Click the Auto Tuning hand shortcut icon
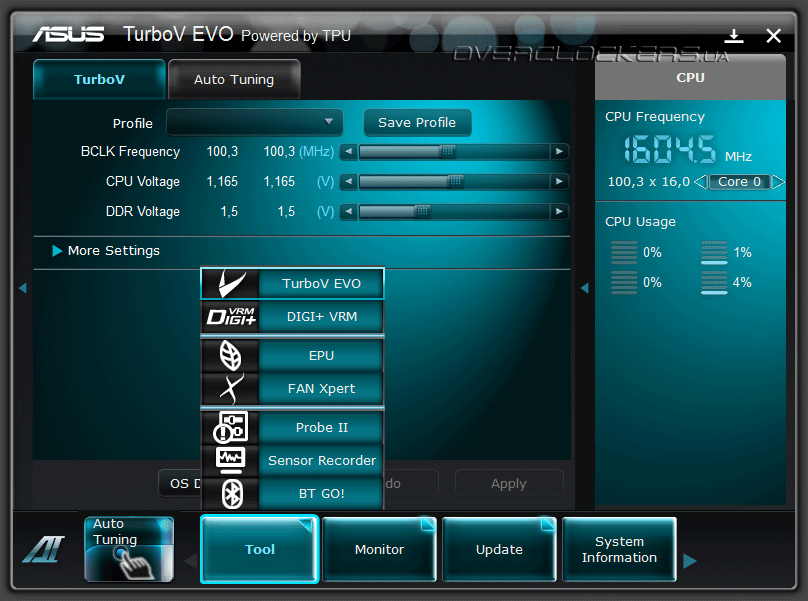This screenshot has width=808, height=601. coord(129,549)
